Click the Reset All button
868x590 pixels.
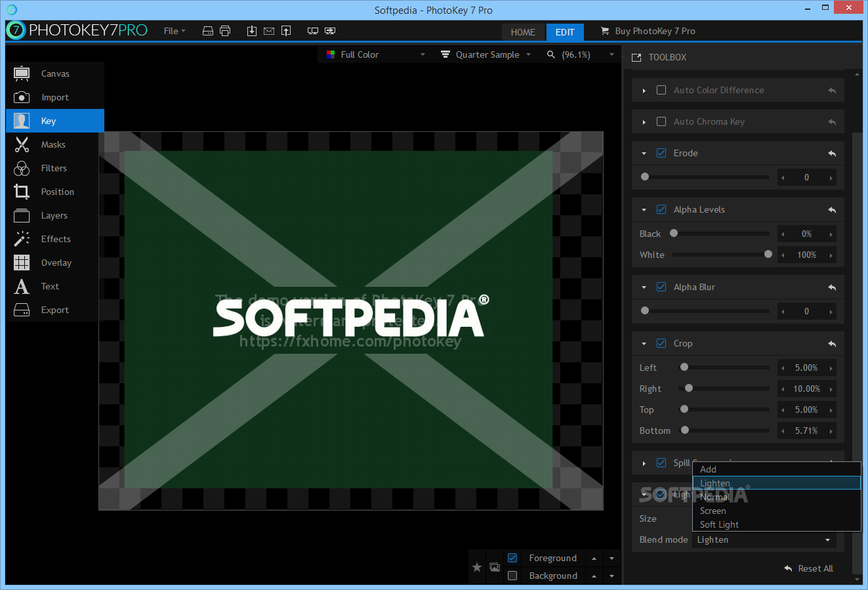[x=808, y=568]
